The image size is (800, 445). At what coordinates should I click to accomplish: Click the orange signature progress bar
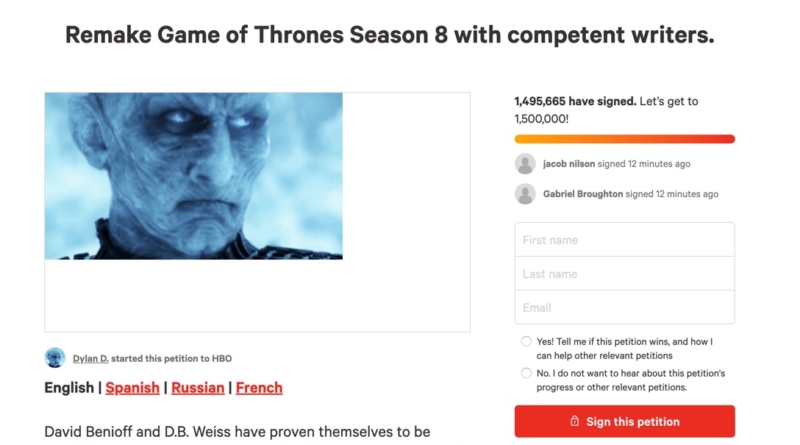point(624,139)
